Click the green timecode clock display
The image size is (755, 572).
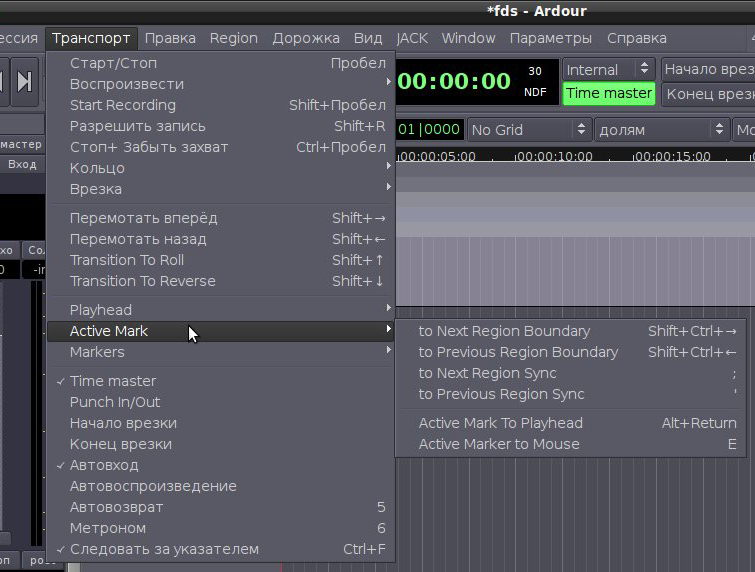pyautogui.click(x=454, y=81)
